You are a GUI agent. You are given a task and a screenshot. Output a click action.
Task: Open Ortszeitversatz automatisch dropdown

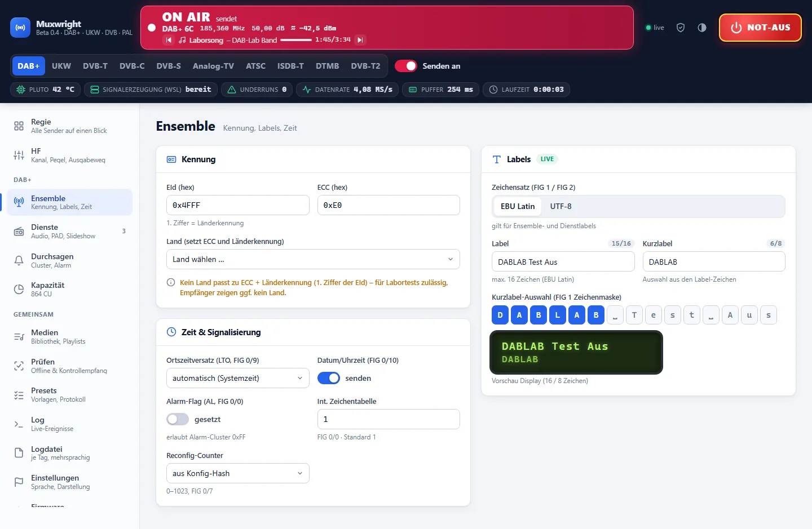pyautogui.click(x=237, y=378)
